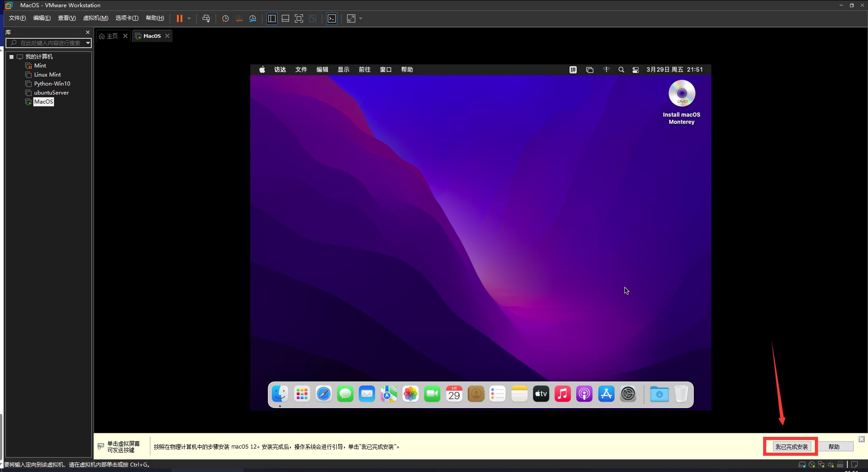Take a snapshot of this VM
868x472 pixels.
click(225, 18)
